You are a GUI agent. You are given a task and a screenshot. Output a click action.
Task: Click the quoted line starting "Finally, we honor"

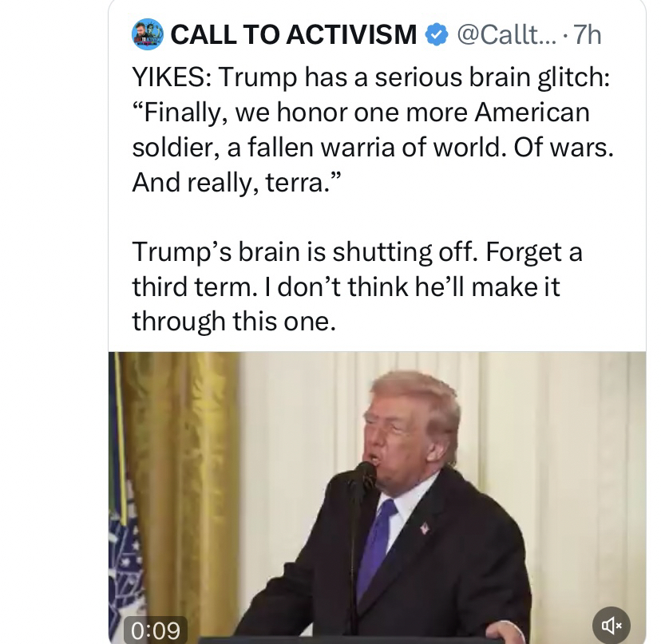[361, 113]
